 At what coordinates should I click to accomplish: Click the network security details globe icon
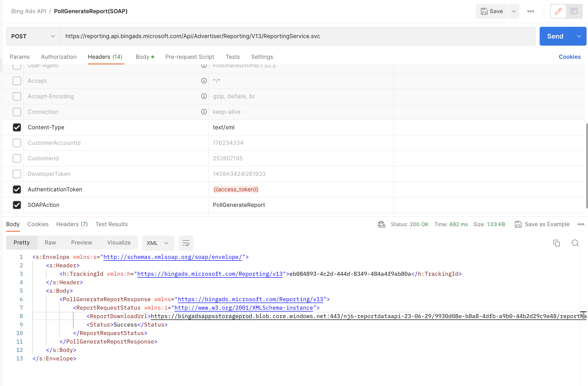pos(381,224)
